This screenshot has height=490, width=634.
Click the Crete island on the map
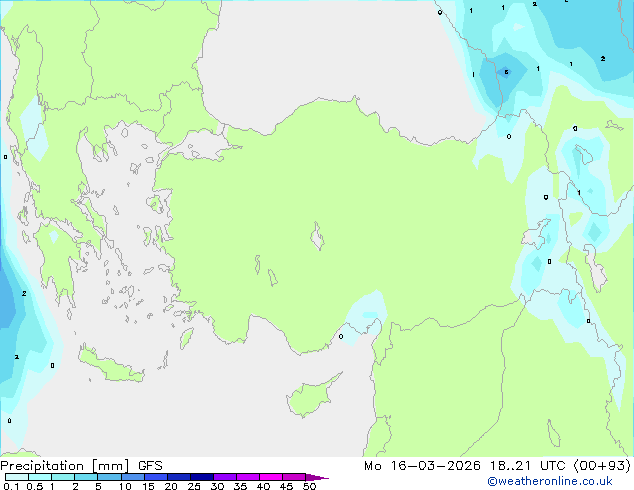point(111,365)
